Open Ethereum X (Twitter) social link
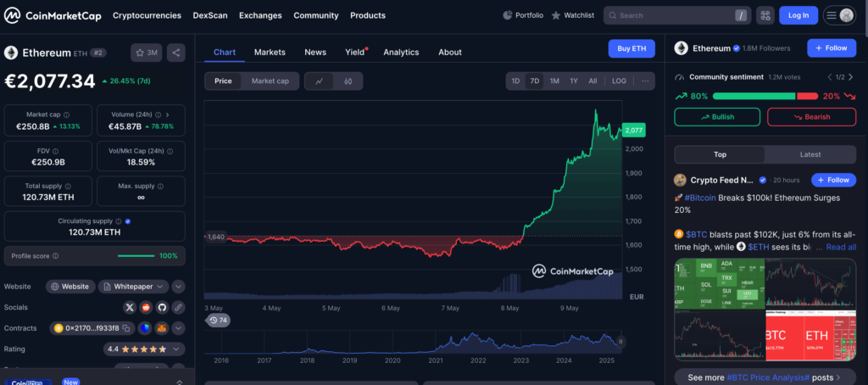Image resolution: width=868 pixels, height=385 pixels. (x=130, y=307)
